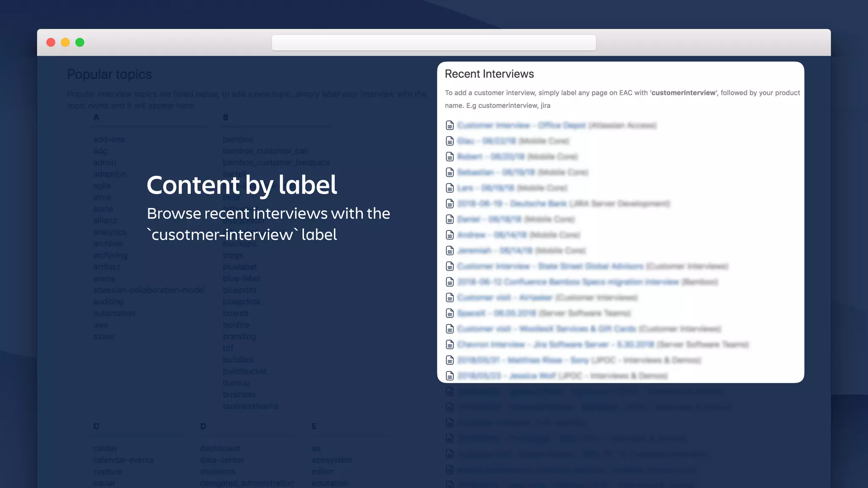Open the automation topic
The image size is (868, 488).
(x=114, y=313)
